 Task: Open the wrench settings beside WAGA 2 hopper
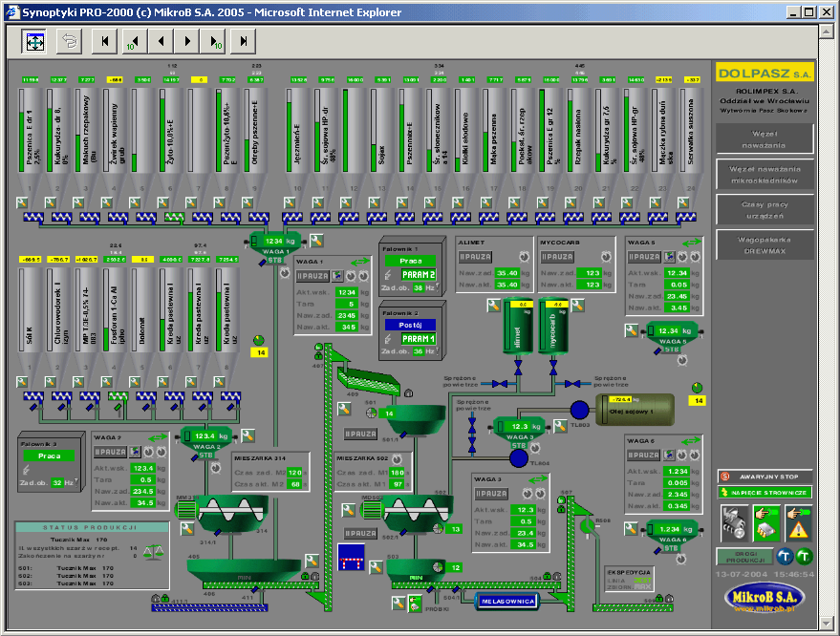click(248, 435)
